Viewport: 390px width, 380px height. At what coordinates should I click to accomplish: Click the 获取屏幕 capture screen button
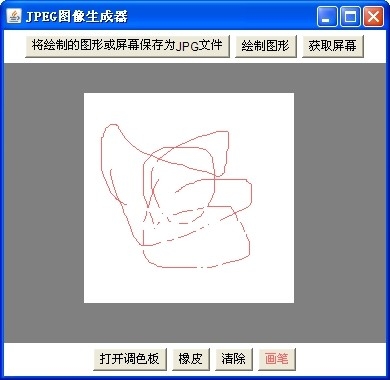coord(333,46)
